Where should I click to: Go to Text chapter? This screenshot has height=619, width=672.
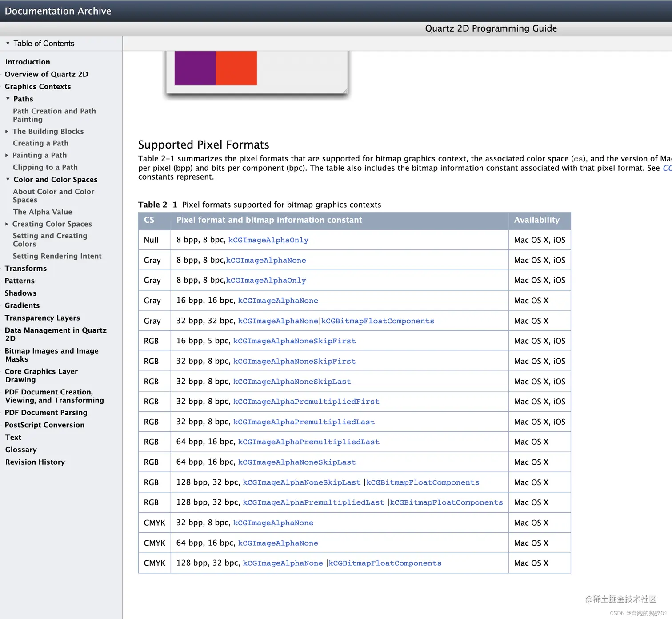(x=13, y=438)
